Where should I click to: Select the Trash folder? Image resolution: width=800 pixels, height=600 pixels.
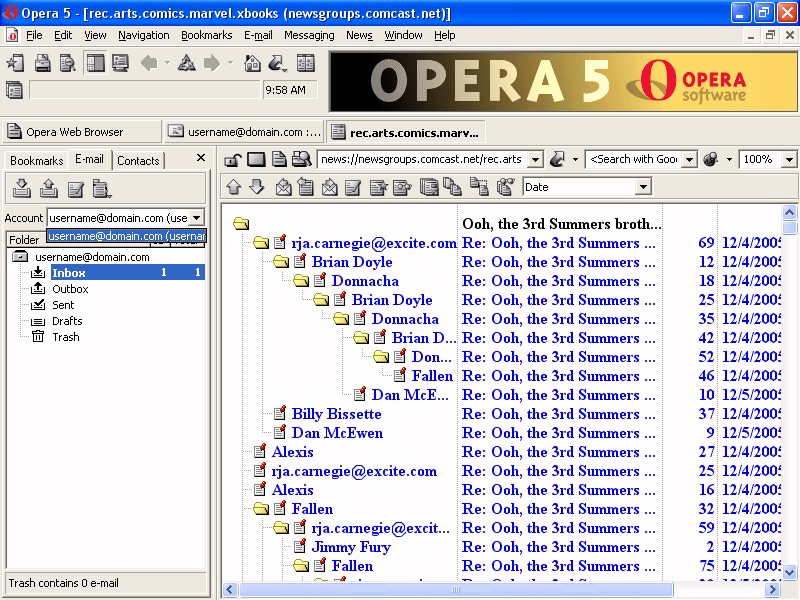pyautogui.click(x=66, y=337)
